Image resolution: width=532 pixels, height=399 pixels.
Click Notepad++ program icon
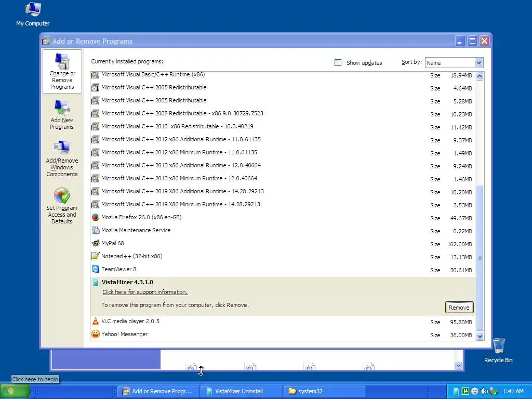click(96, 256)
